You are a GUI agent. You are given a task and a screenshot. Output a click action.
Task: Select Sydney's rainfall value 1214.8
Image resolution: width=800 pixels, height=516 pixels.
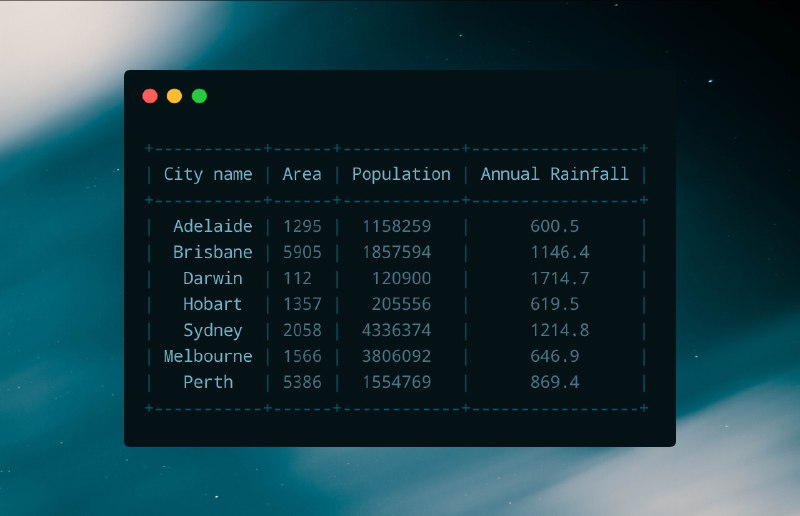point(560,330)
